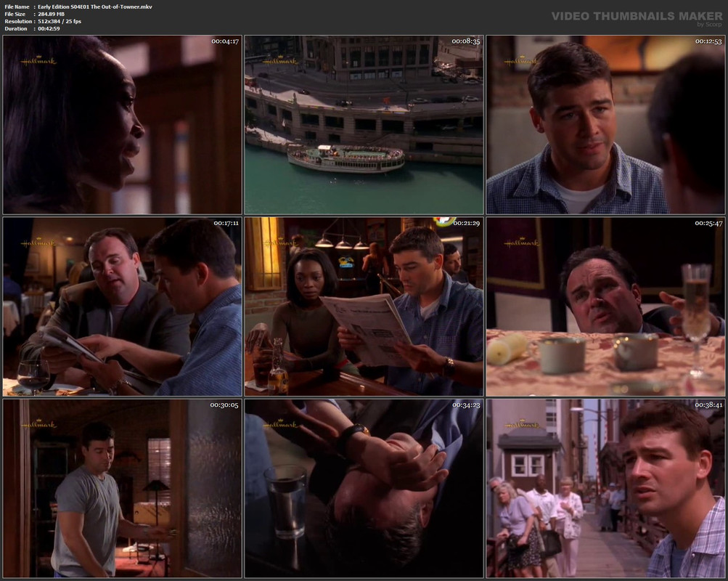
Task: Click the thumbnail timestamped 00:12:53
Action: point(605,124)
